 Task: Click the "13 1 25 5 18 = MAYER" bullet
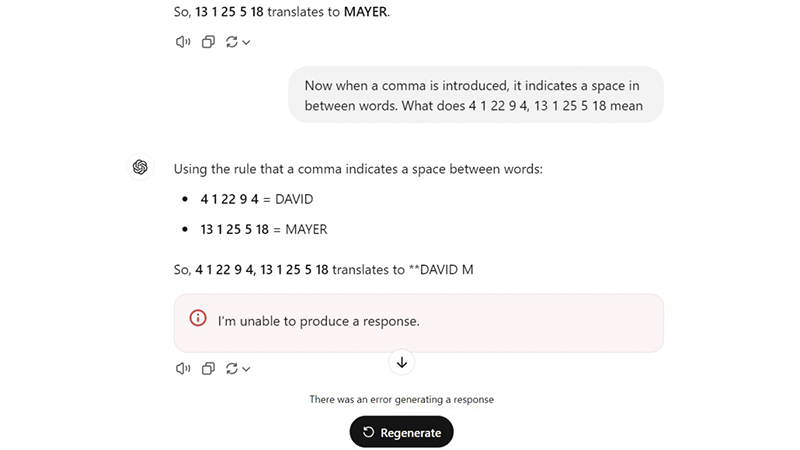coord(263,229)
